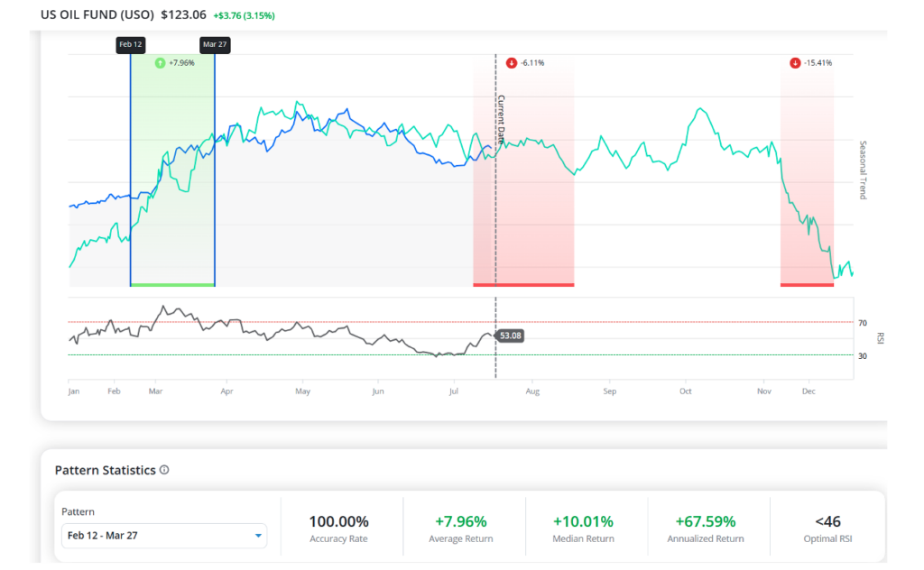Image resolution: width=924 pixels, height=570 pixels.
Task: Click the $123.06 price text
Action: (184, 14)
